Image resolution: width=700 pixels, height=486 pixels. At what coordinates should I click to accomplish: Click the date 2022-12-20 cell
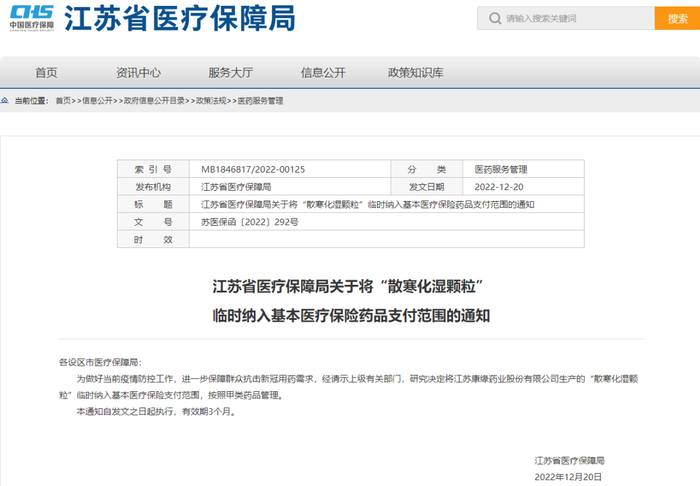pos(523,187)
